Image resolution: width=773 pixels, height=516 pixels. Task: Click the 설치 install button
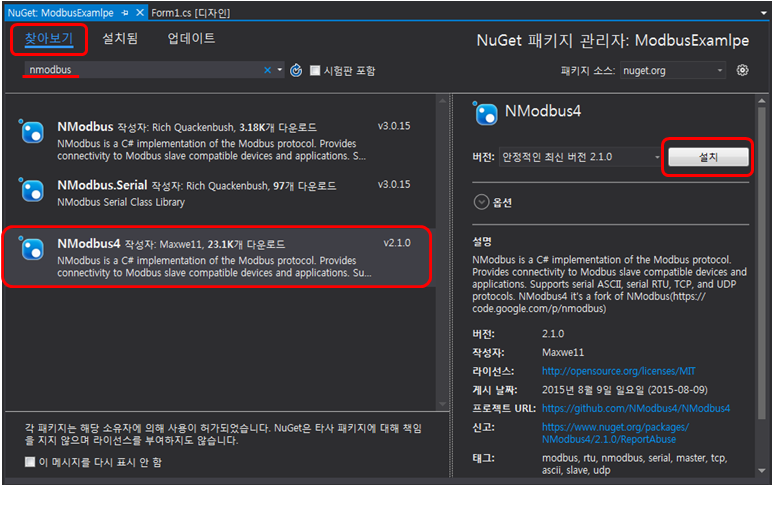click(707, 157)
